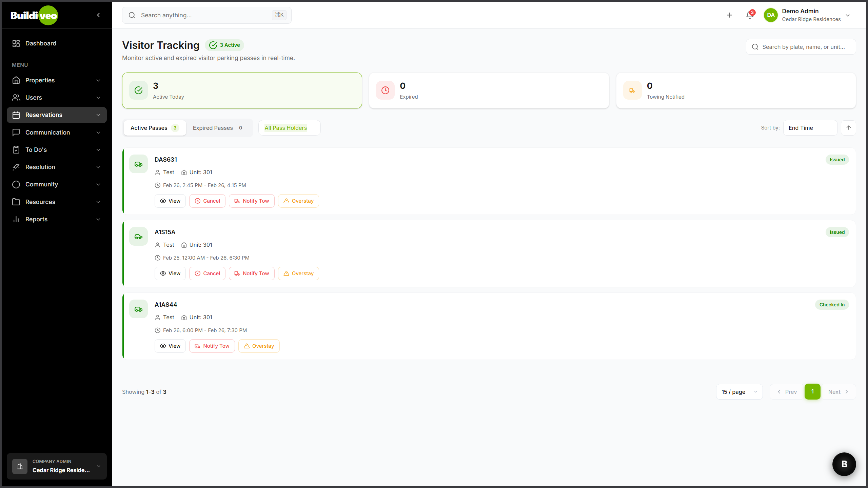Notify Tow for plate A1AS44

(x=212, y=346)
